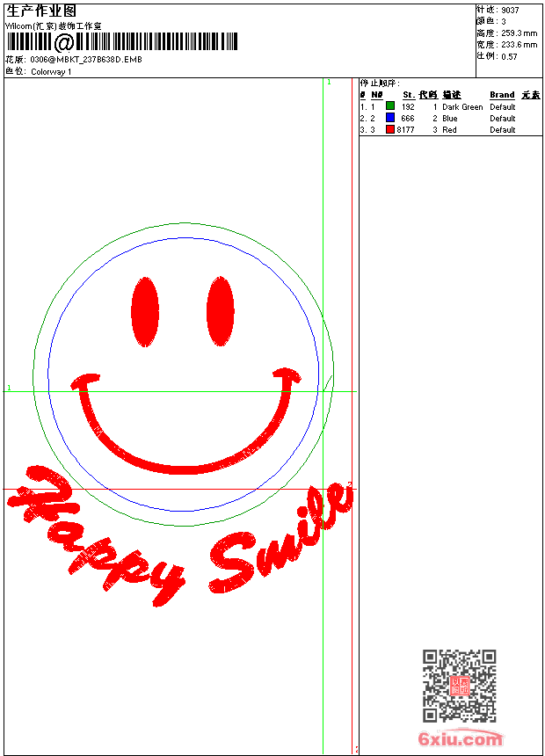The width and height of the screenshot is (545, 756).
Task: Click the 'St.' column header
Action: (x=409, y=95)
